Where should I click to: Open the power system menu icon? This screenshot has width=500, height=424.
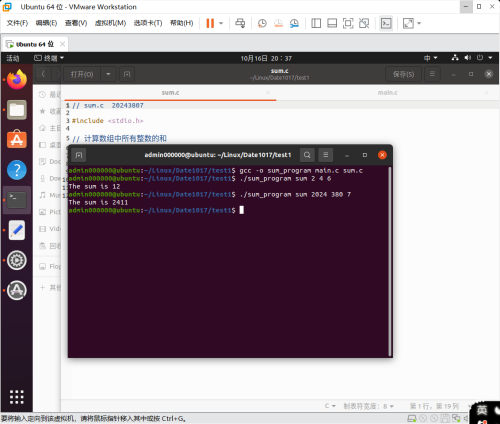[480, 58]
